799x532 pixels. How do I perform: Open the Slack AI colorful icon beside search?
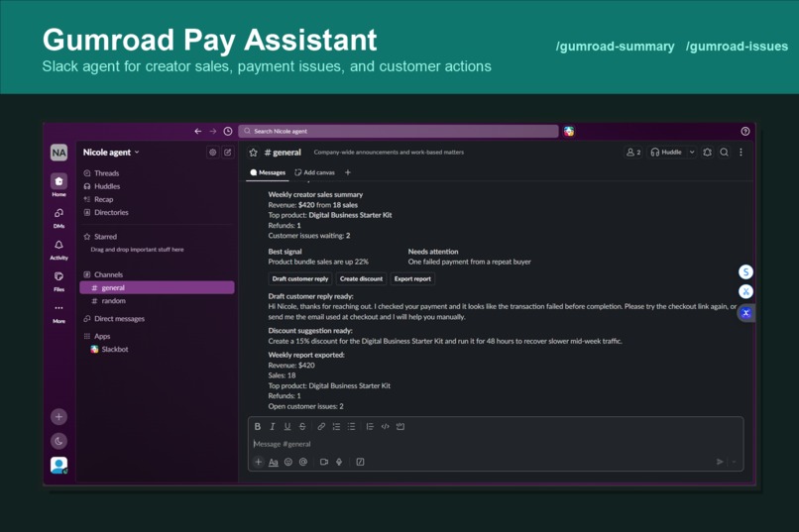pyautogui.click(x=569, y=132)
